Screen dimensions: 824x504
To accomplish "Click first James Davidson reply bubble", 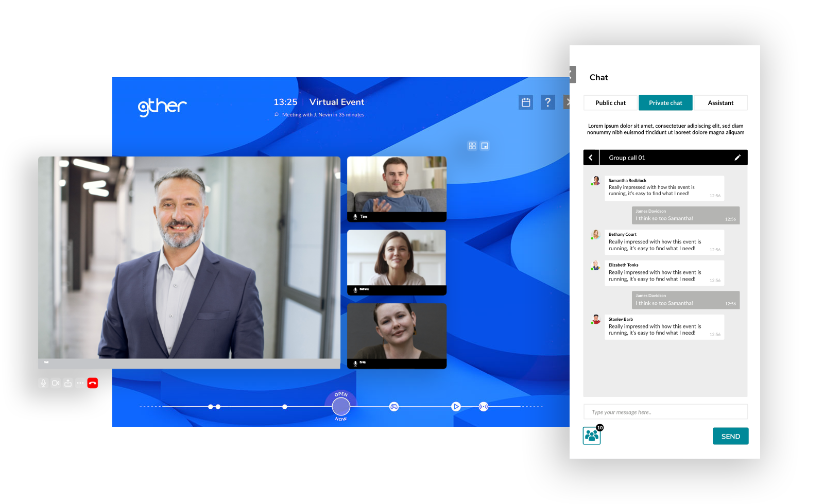I will click(x=685, y=215).
